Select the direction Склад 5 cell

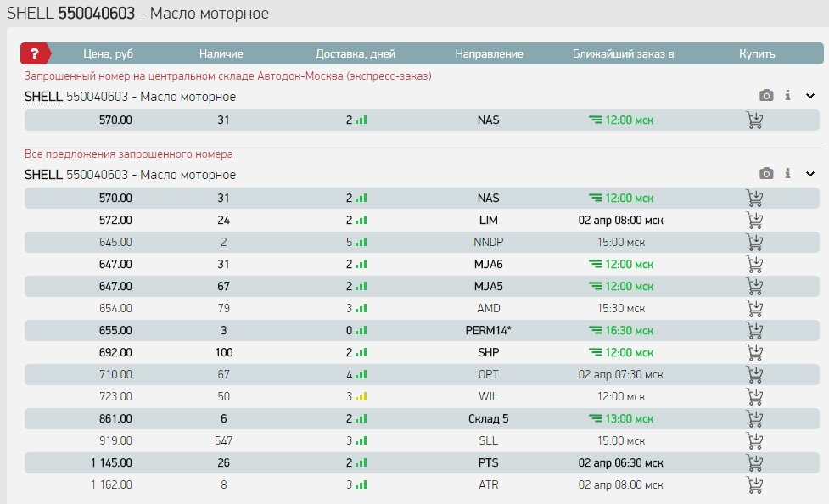pyautogui.click(x=489, y=418)
